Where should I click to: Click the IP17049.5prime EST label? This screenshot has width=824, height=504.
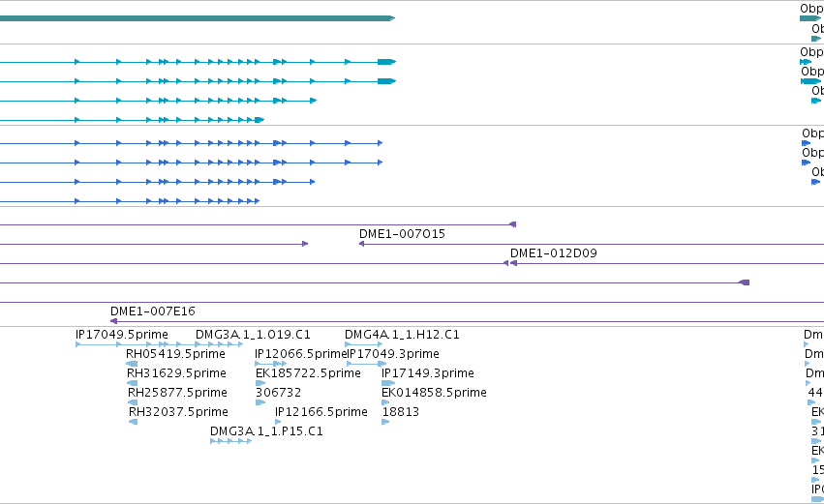click(122, 335)
